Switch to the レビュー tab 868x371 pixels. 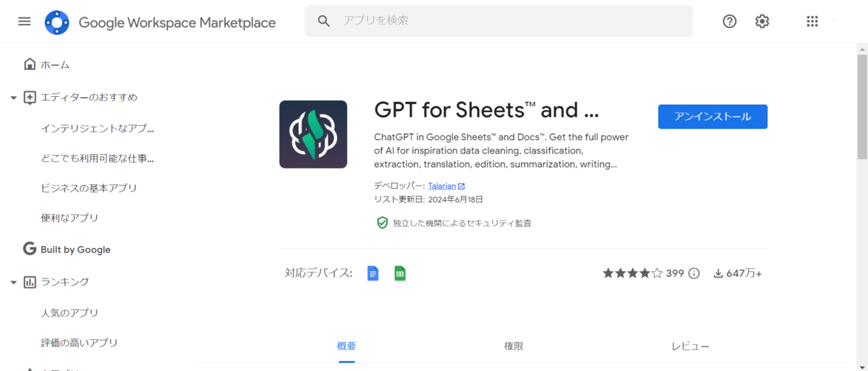point(690,346)
